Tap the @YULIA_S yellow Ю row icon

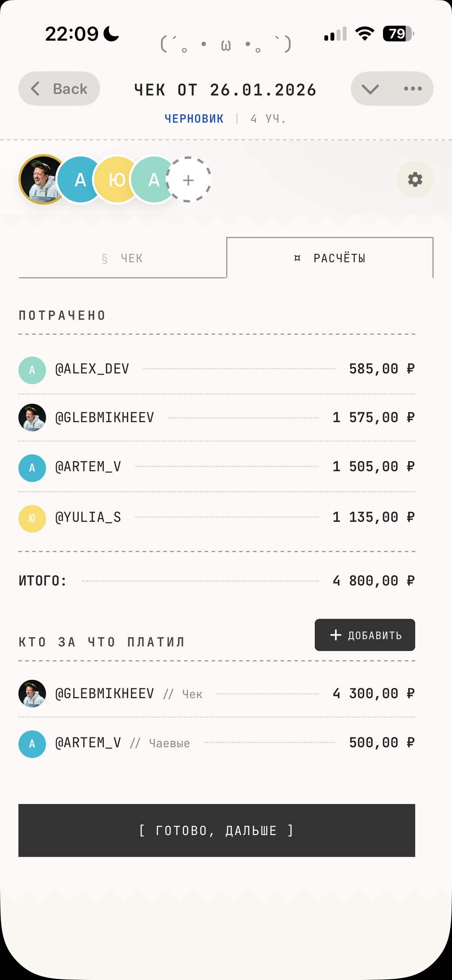click(32, 518)
